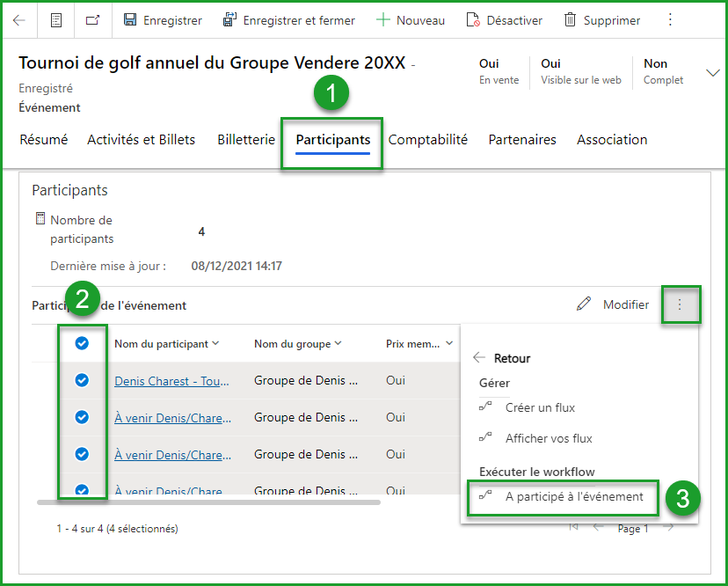
Task: Expand the header details chevron
Action: click(x=712, y=73)
